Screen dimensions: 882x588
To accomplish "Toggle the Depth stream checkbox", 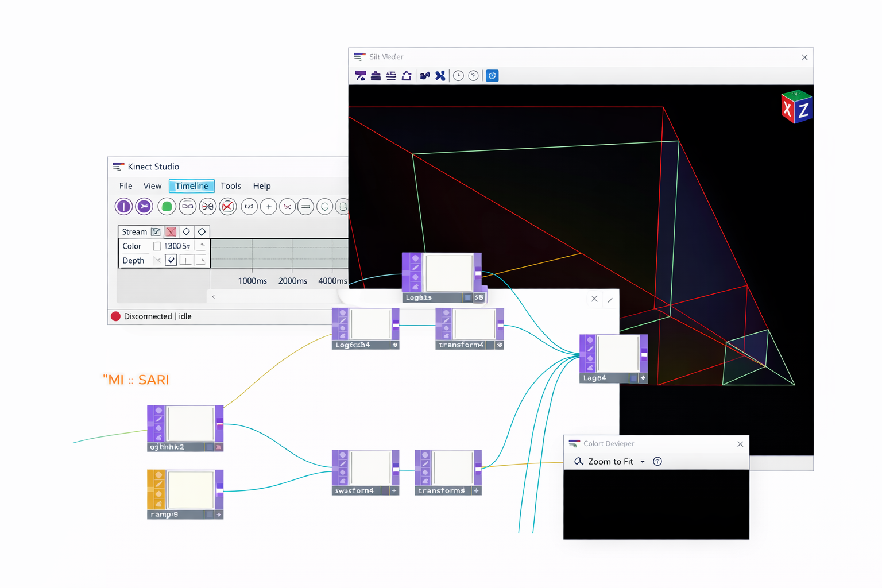I will pyautogui.click(x=171, y=260).
